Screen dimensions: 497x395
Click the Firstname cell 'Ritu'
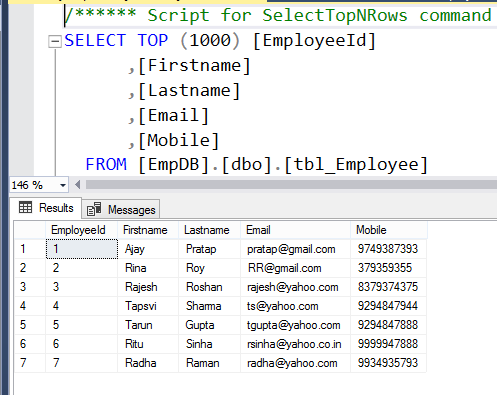[148, 344]
